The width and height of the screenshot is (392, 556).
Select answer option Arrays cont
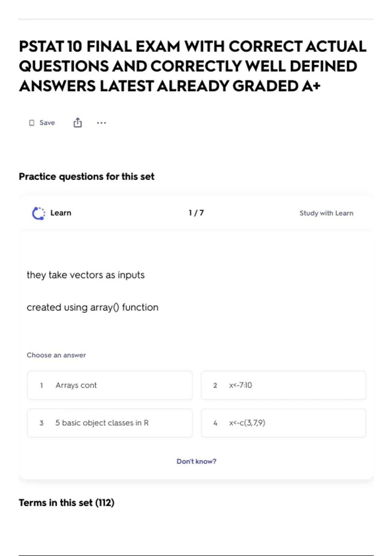tap(110, 385)
